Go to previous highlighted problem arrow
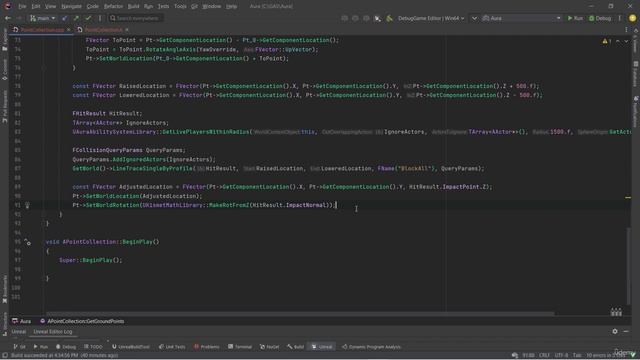Viewport: 640px width, 360px height. point(618,41)
